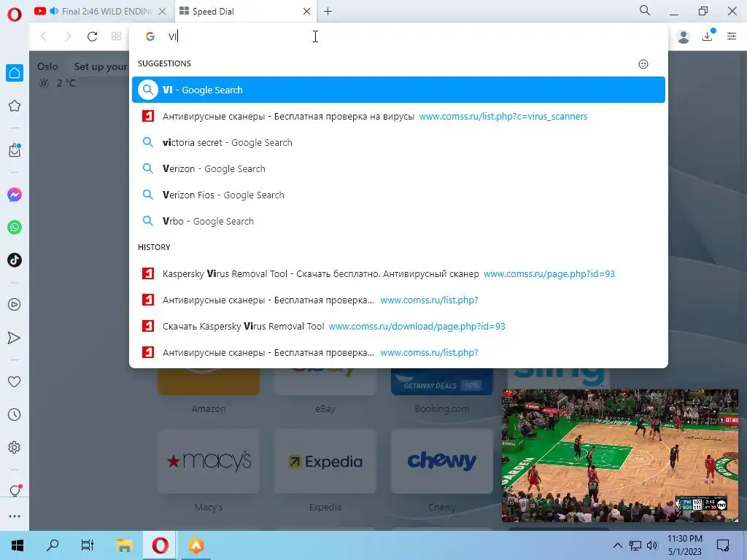The height and width of the screenshot is (560, 747).
Task: Click the browser forward arrow
Action: [68, 36]
